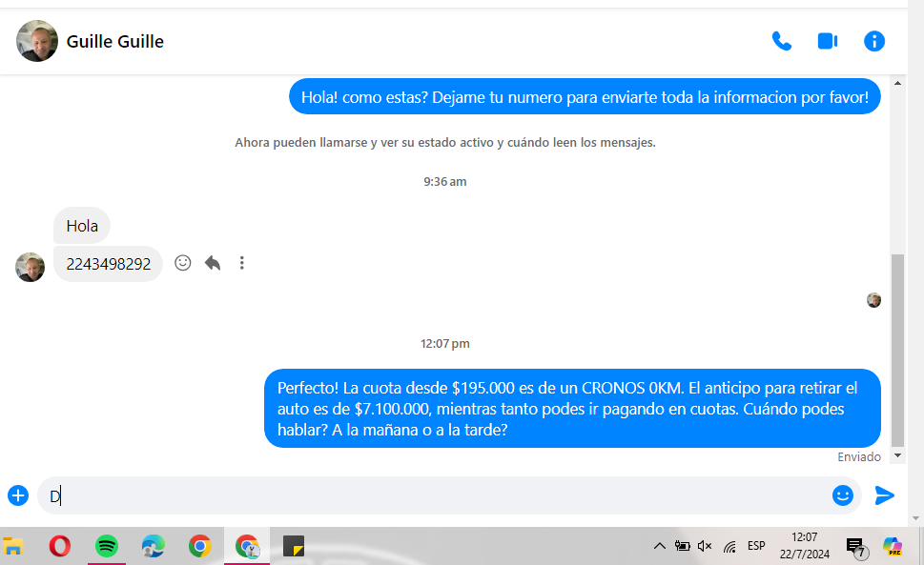Switch the ESP input language indicator
This screenshot has height=565, width=924.
756,546
